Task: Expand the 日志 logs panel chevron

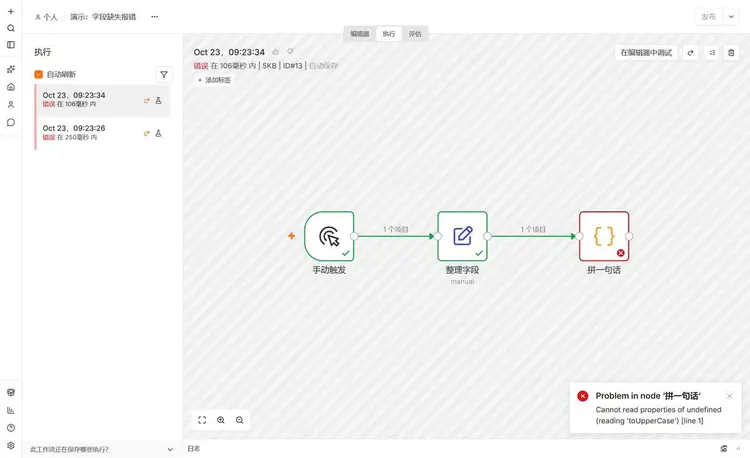Action: tap(738, 448)
